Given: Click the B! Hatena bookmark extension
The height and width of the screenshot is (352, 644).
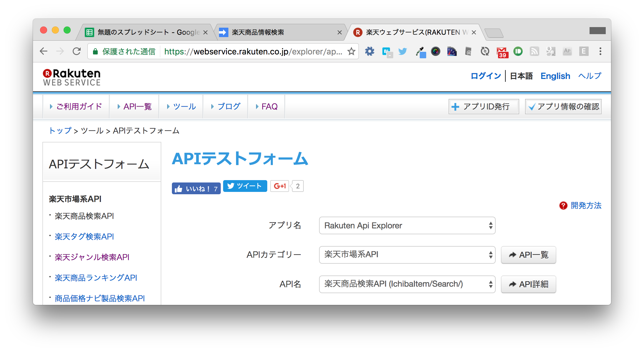Looking at the screenshot, I should click(387, 52).
